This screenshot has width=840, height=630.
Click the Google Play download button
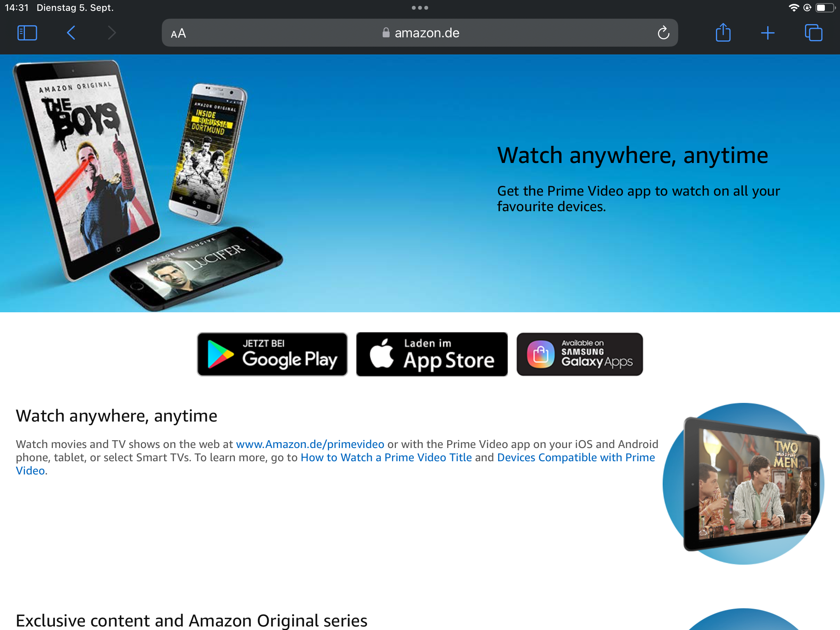click(273, 354)
